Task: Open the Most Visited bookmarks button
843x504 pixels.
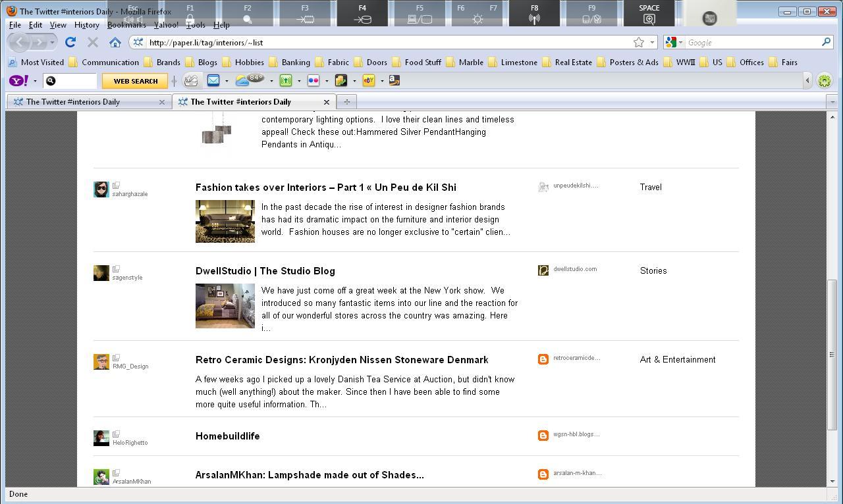Action: point(36,63)
